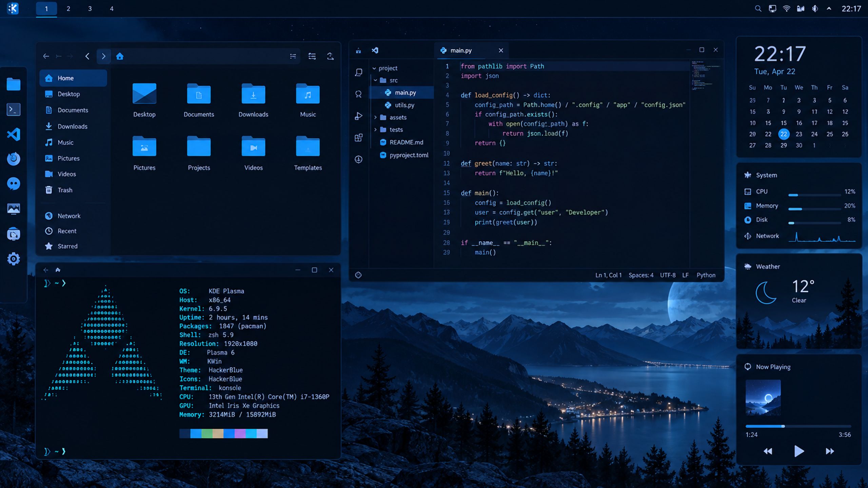The width and height of the screenshot is (868, 488).
Task: Click the Python language mode in status bar
Action: pyautogui.click(x=706, y=275)
